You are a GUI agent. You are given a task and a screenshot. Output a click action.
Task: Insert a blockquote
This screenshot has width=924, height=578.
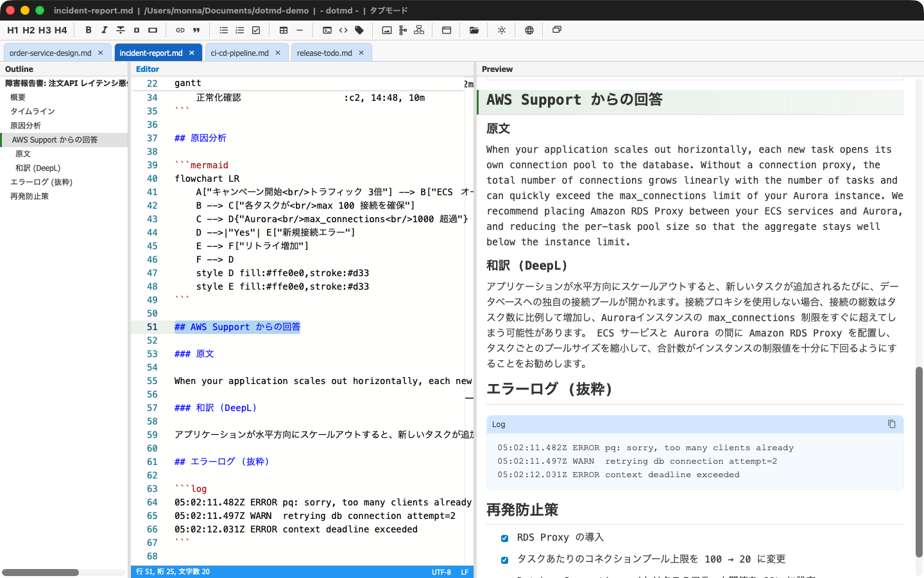tap(196, 30)
